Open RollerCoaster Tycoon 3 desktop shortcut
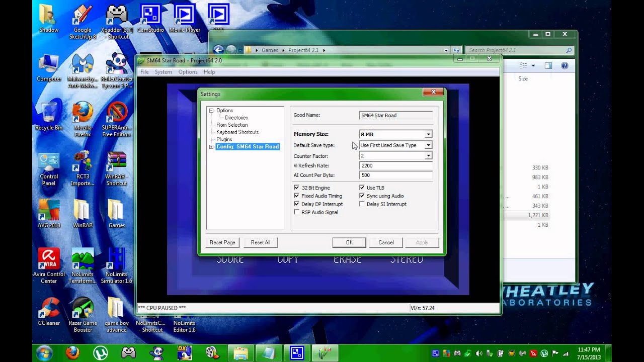Image resolution: width=644 pixels, height=362 pixels. pyautogui.click(x=117, y=71)
